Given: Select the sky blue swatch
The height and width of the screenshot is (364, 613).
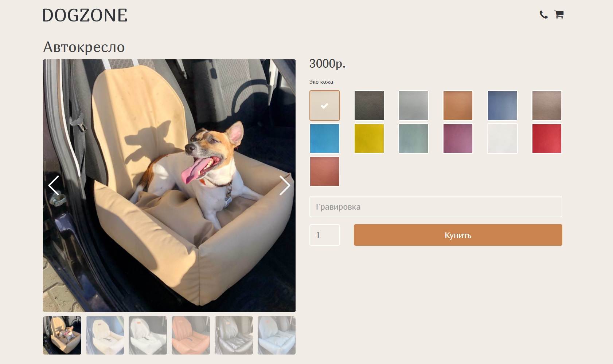Looking at the screenshot, I should tap(325, 138).
